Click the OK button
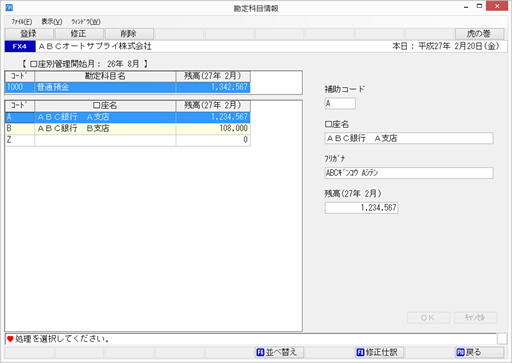The height and width of the screenshot is (363, 512). point(429,318)
